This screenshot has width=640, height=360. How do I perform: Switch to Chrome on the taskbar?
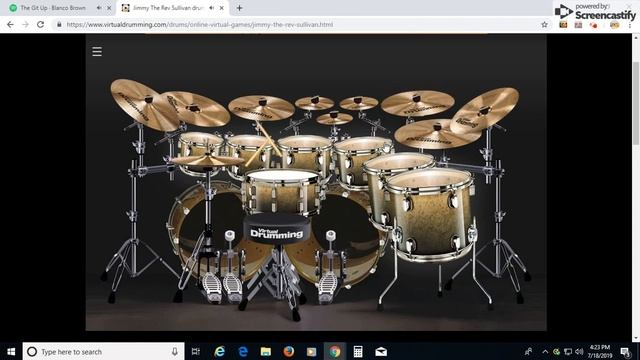click(335, 351)
